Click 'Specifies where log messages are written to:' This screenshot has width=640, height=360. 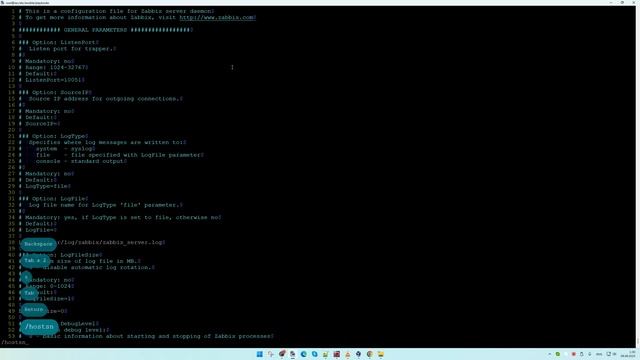click(107, 142)
